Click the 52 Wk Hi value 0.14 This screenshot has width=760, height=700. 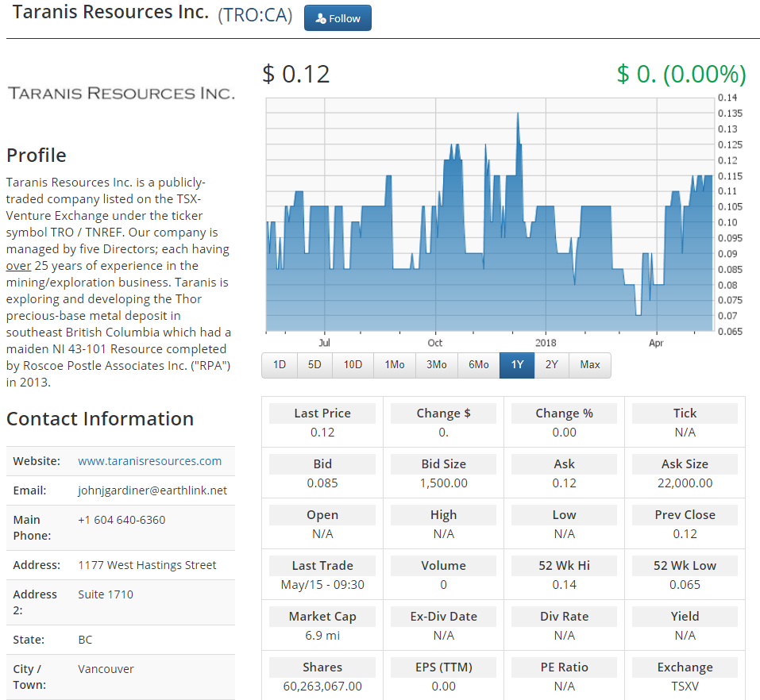tap(564, 585)
